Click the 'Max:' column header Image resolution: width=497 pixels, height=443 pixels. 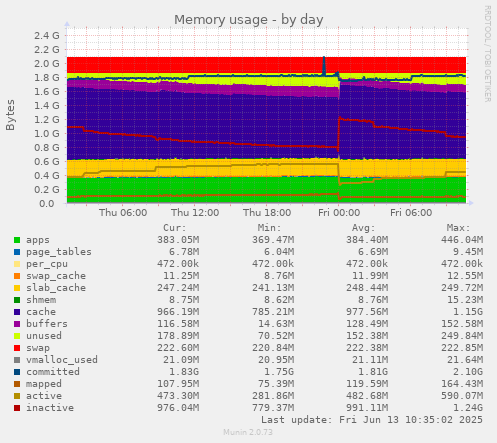[458, 228]
